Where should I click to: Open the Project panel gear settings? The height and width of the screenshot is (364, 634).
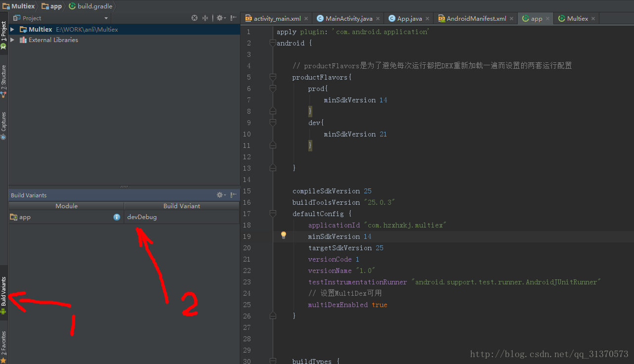click(221, 18)
